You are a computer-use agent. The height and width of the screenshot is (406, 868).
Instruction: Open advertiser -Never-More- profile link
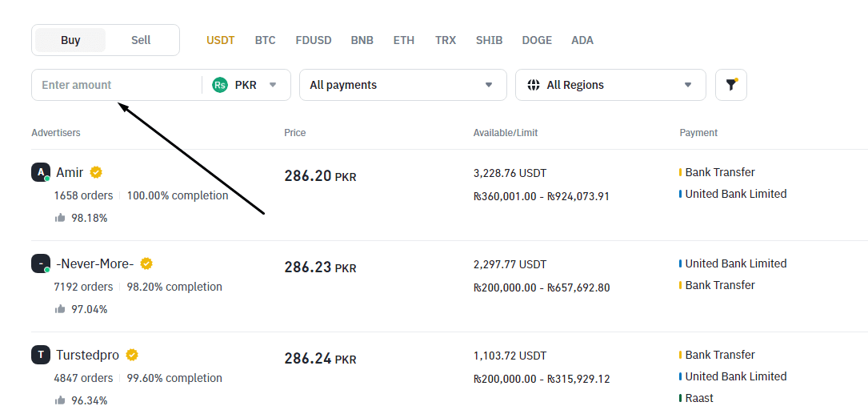pos(94,263)
